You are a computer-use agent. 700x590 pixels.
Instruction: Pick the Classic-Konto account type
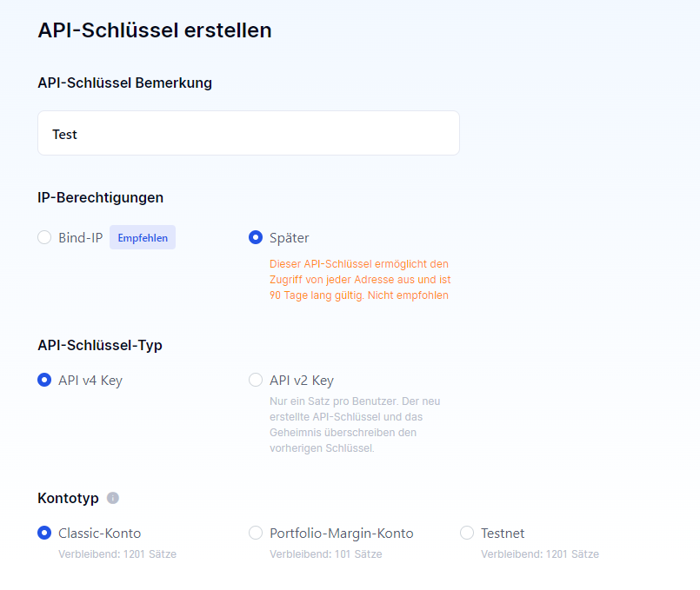point(45,533)
